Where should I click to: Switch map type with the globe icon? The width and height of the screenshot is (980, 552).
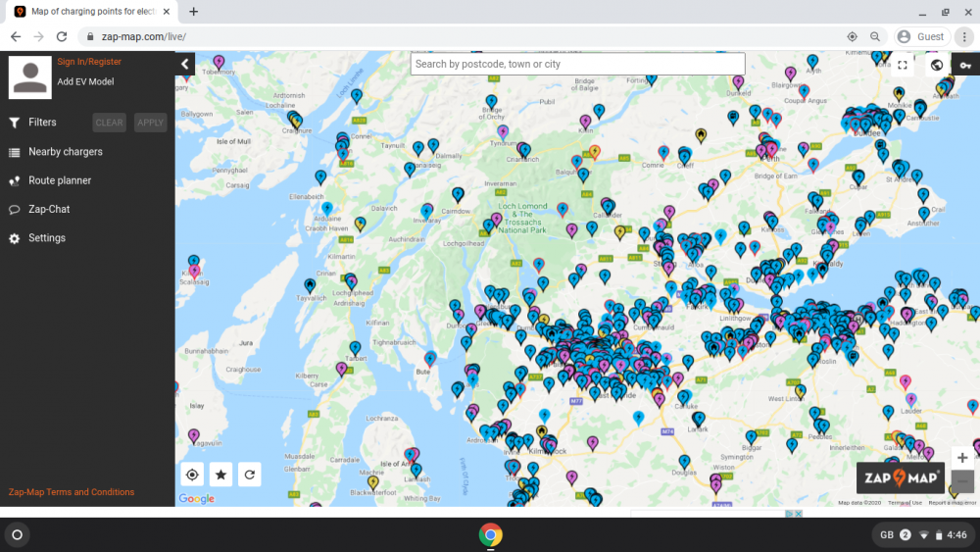coord(937,65)
